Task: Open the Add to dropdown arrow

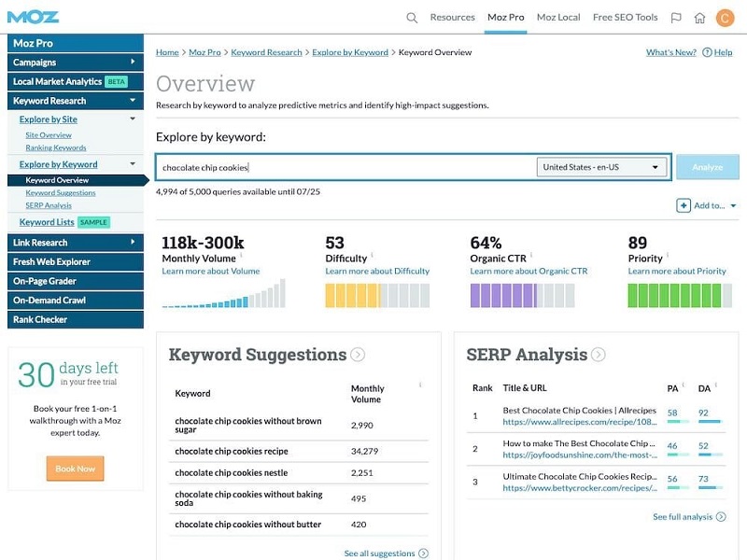Action: 733,205
